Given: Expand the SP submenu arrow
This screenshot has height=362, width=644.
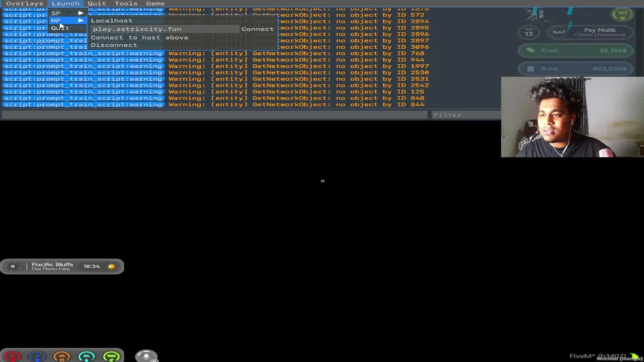Looking at the screenshot, I should (80, 13).
